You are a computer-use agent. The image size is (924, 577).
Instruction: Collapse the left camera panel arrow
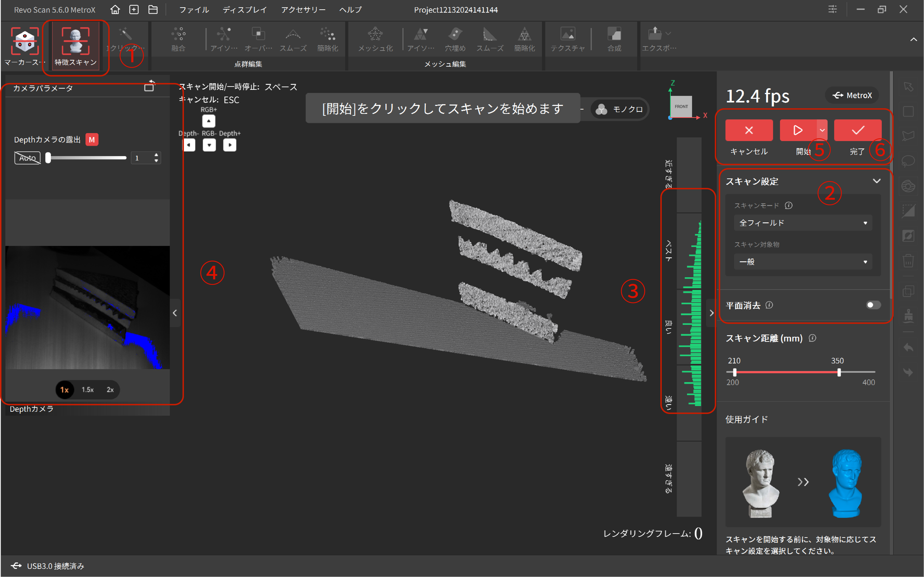pos(175,313)
